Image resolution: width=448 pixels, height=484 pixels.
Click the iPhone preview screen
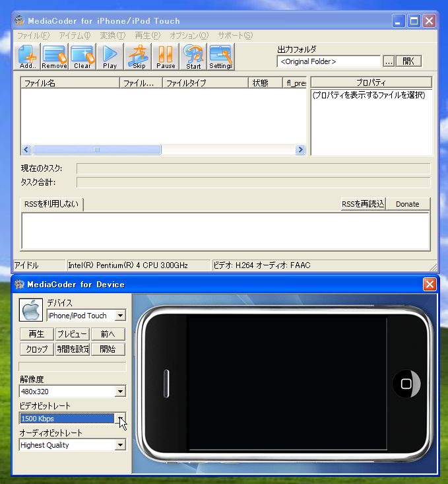(287, 382)
